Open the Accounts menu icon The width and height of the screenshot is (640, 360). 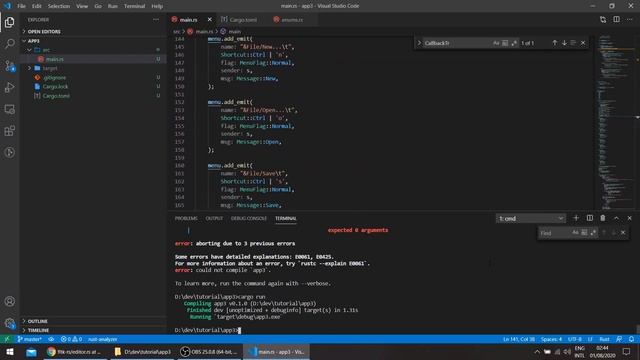click(x=9, y=301)
